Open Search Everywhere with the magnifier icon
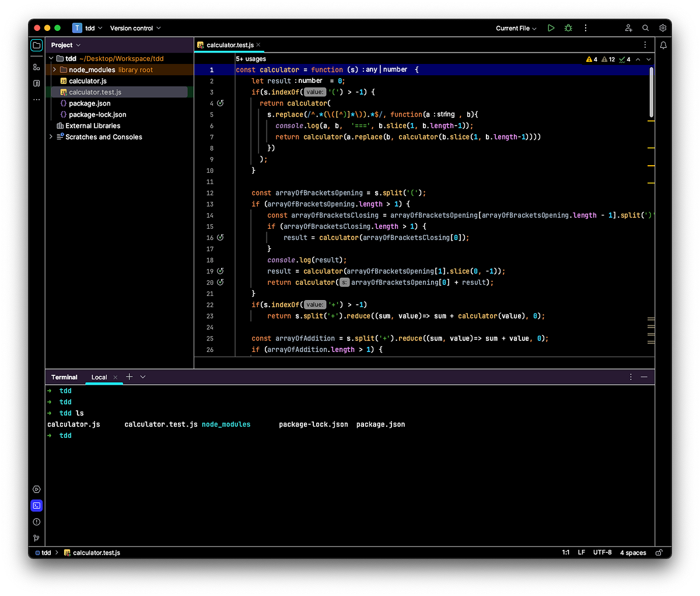This screenshot has width=700, height=596. pos(645,27)
